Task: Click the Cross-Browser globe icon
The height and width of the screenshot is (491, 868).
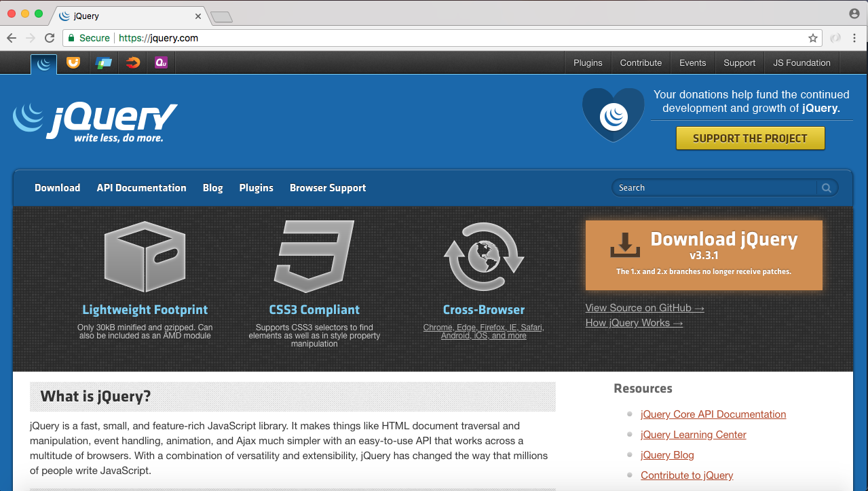Action: click(x=483, y=256)
